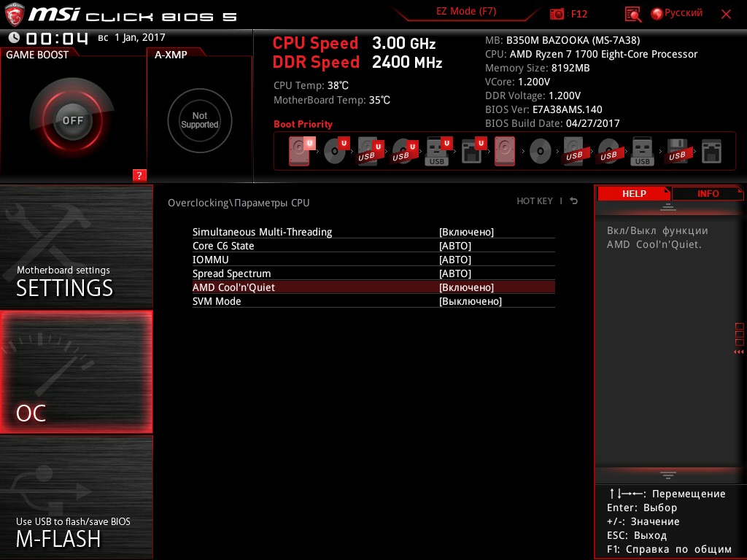The width and height of the screenshot is (747, 560).
Task: Click the 00:04 system time display
Action: click(57, 38)
